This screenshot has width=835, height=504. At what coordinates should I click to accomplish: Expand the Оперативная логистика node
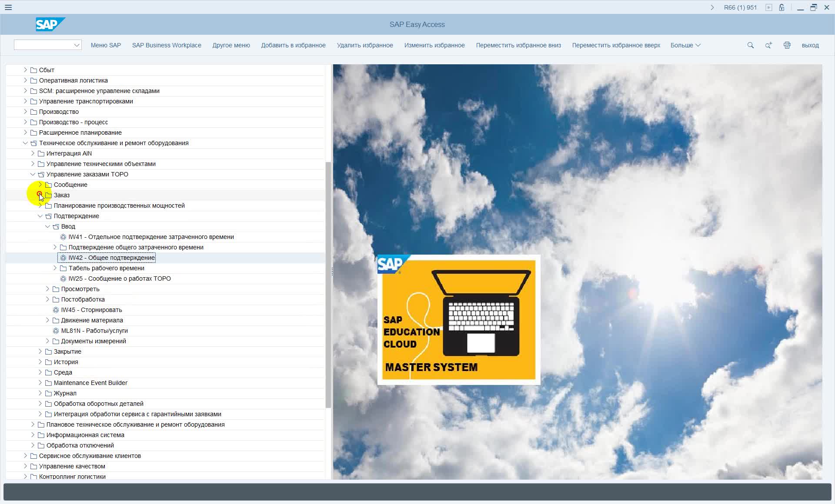pos(25,80)
